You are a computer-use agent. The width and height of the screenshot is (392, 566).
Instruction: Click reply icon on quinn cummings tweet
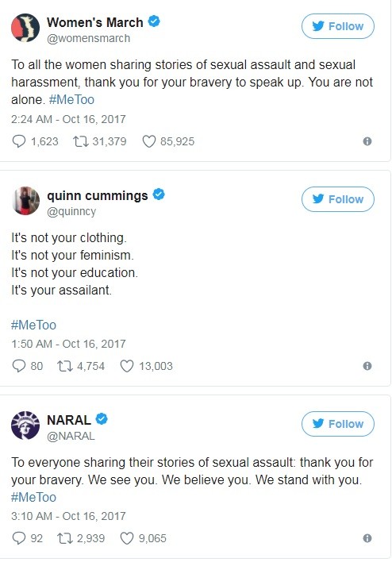pos(19,366)
